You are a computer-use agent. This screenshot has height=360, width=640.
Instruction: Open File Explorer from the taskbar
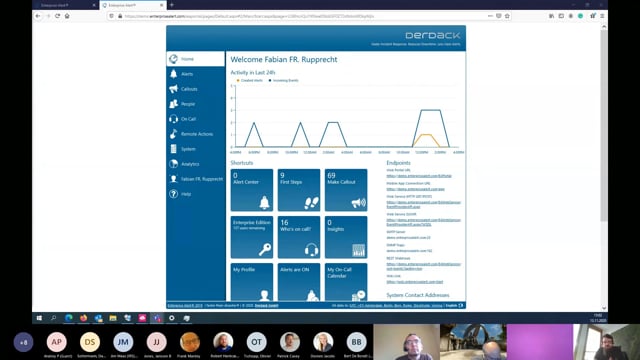tap(113, 318)
